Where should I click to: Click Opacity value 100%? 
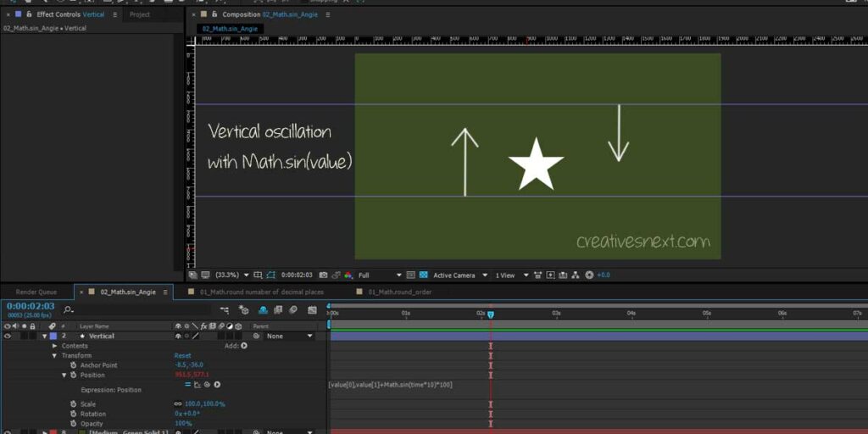coord(183,424)
